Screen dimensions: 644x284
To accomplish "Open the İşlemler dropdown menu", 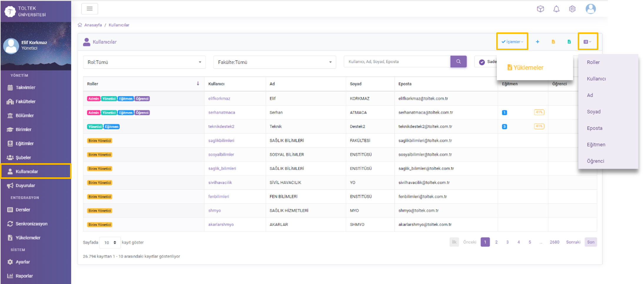I will pos(512,42).
